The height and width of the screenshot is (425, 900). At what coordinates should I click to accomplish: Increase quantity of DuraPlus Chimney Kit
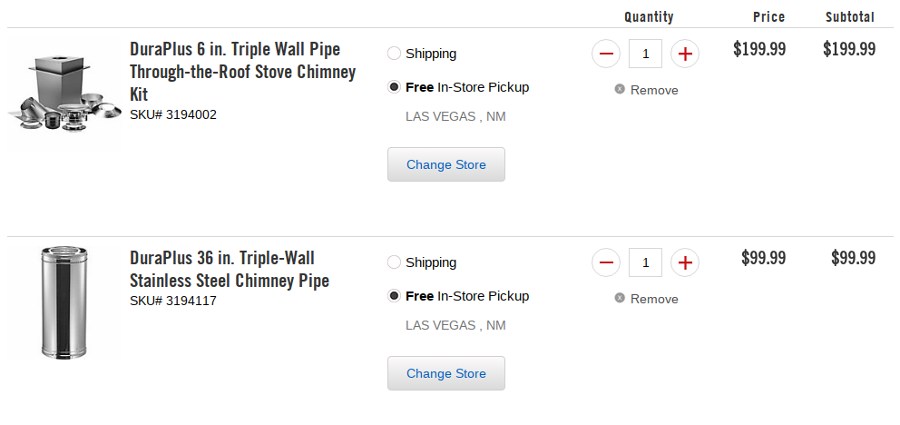click(x=685, y=54)
